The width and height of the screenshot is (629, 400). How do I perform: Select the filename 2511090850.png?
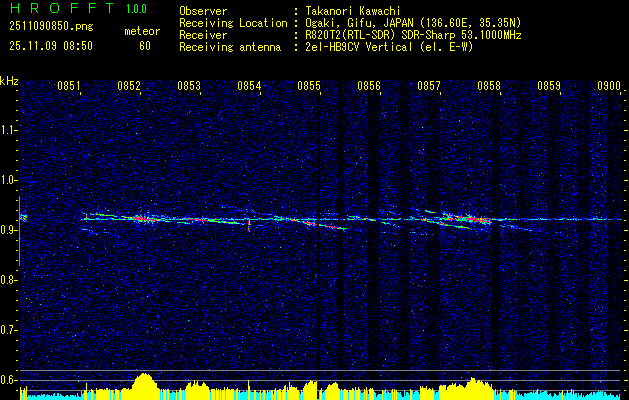(x=51, y=27)
